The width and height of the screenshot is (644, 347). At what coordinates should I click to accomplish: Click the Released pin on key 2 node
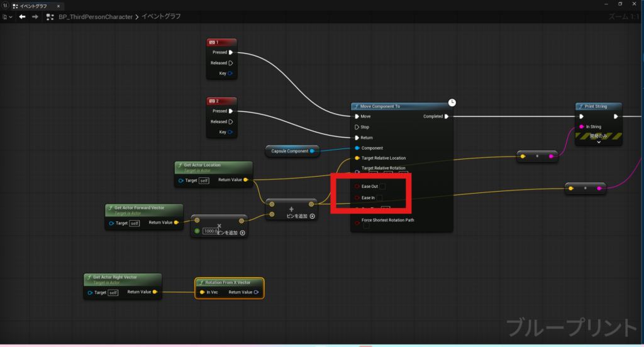pos(231,122)
